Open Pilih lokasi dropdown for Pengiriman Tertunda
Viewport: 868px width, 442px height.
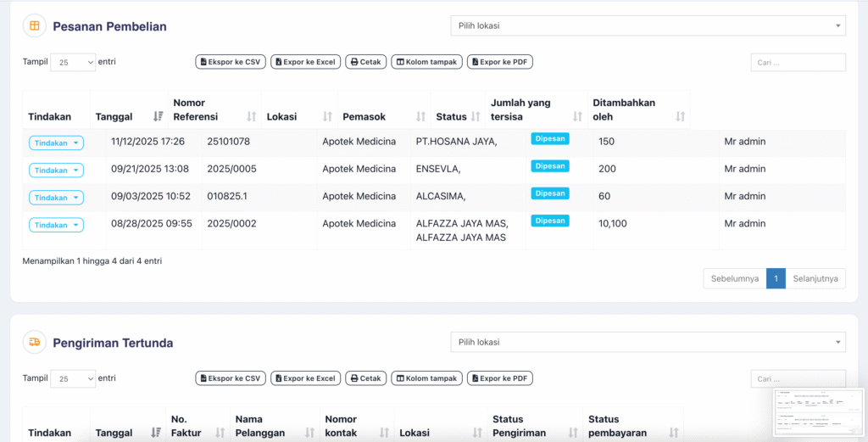coord(648,342)
